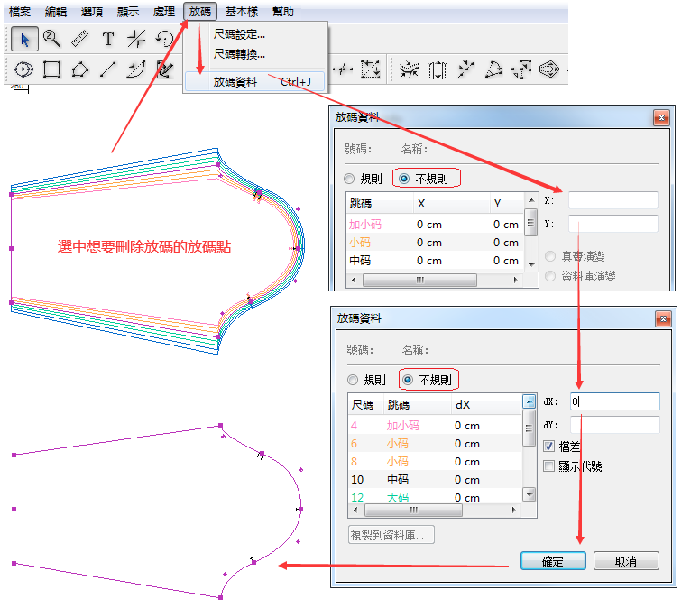Click the rotate tool icon
The width and height of the screenshot is (700, 608).
pos(164,39)
